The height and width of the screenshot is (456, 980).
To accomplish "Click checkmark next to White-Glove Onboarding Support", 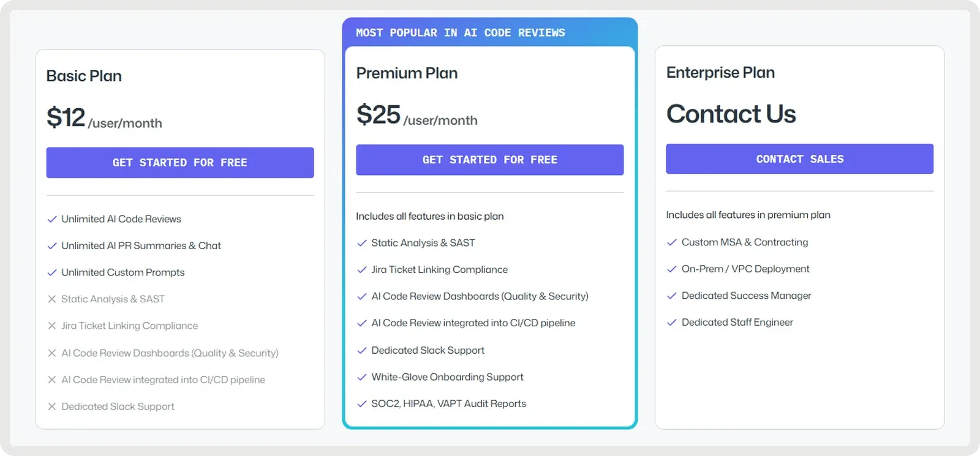I will pos(362,377).
